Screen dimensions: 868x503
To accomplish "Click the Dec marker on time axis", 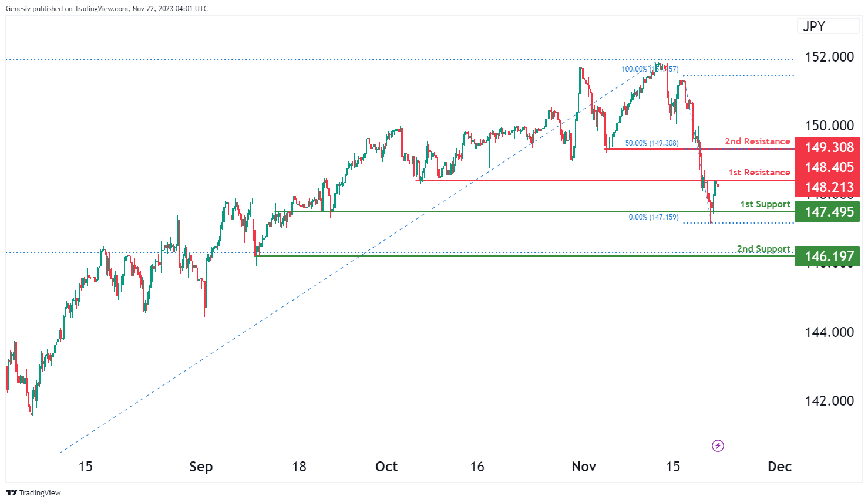I will (779, 467).
